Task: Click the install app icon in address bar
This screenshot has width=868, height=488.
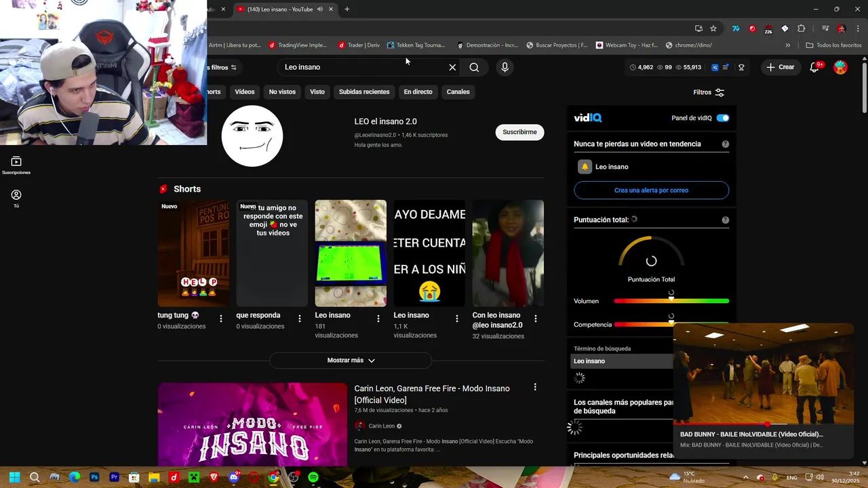Action: (698, 28)
